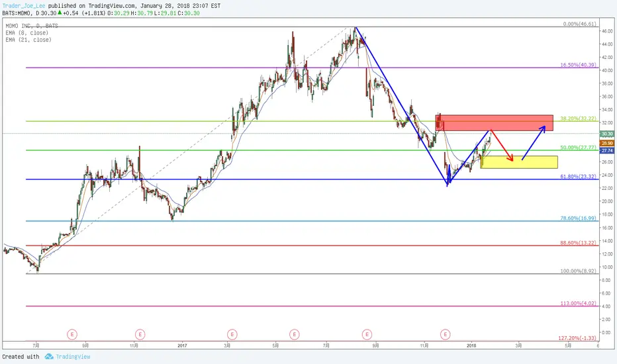Viewport: 617px width, 364px height.
Task: Click the green current price tag 30.30
Action: point(607,134)
